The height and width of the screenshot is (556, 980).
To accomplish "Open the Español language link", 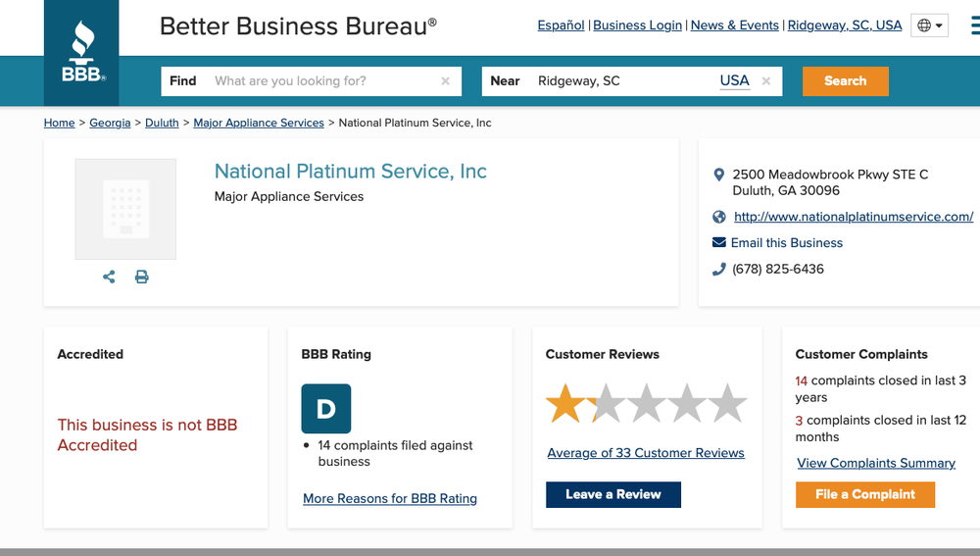I will (561, 25).
